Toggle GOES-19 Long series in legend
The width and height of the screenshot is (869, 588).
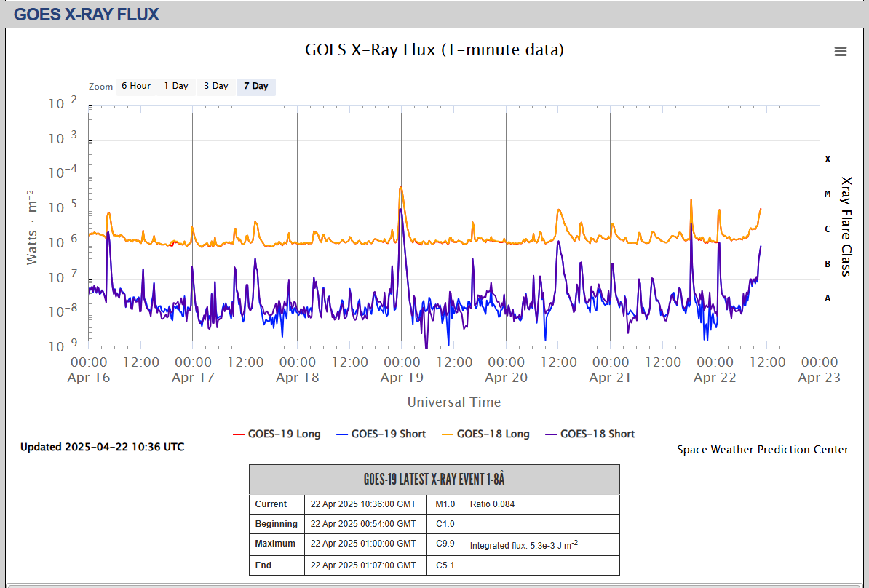[x=277, y=434]
